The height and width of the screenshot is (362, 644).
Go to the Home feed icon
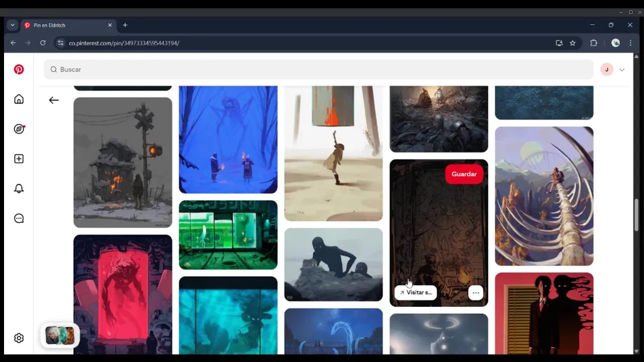click(19, 99)
